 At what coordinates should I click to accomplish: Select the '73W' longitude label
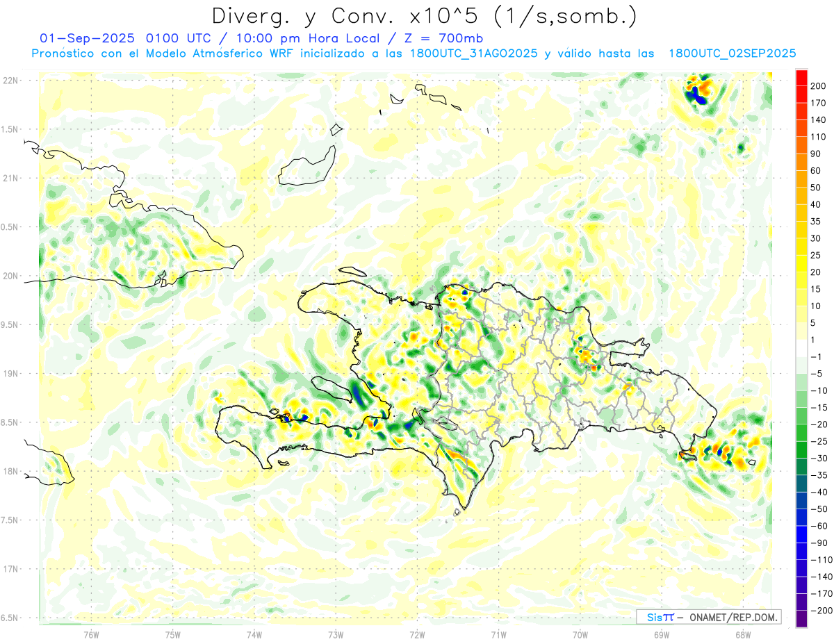click(336, 634)
